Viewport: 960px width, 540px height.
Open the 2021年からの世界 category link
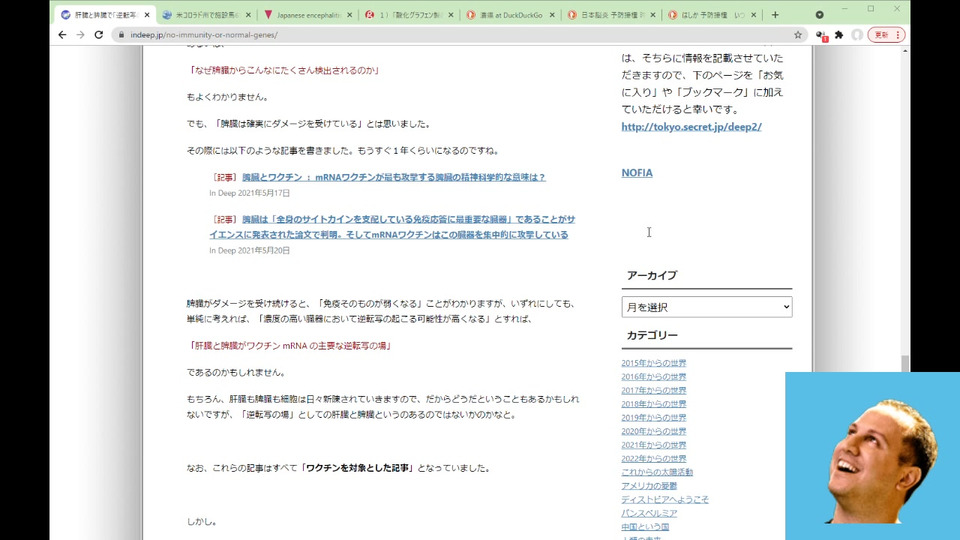pyautogui.click(x=653, y=445)
